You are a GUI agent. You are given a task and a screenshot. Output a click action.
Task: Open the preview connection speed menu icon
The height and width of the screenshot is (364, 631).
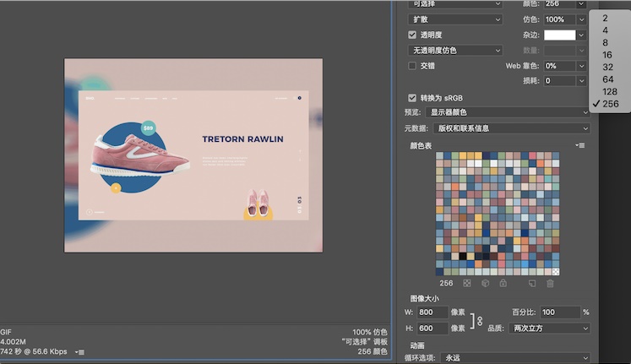(79, 352)
